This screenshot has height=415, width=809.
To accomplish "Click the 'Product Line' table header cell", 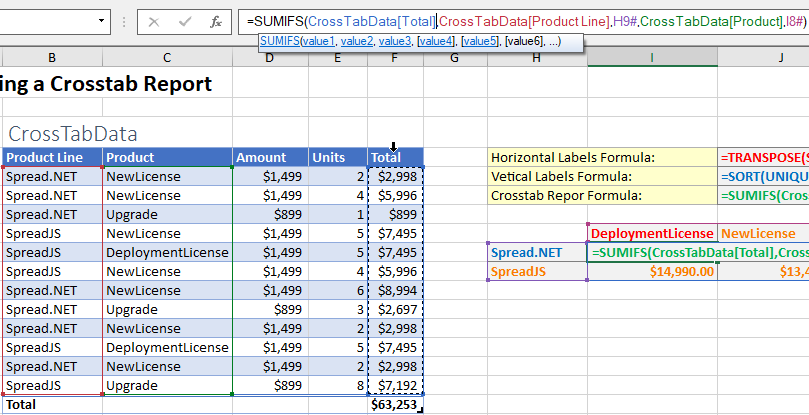I will (52, 157).
